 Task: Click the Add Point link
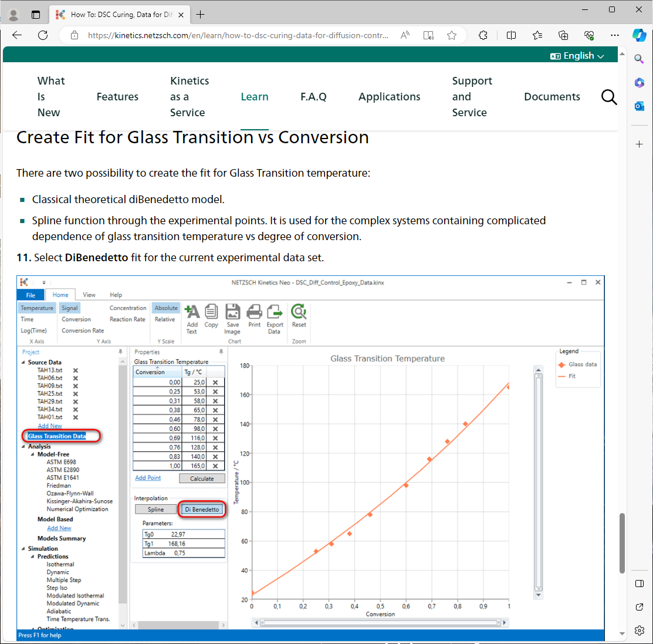pyautogui.click(x=148, y=478)
